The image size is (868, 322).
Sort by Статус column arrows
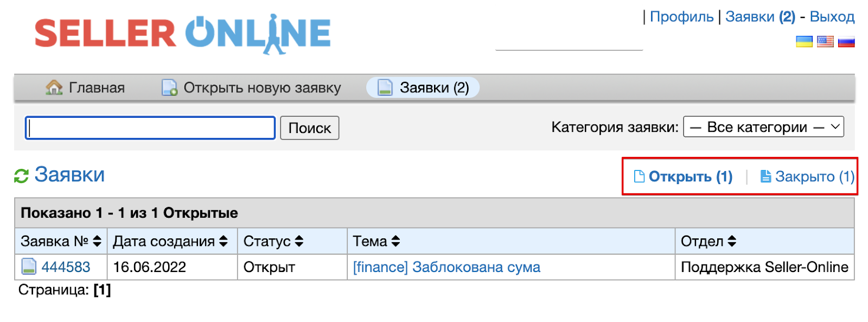(299, 241)
